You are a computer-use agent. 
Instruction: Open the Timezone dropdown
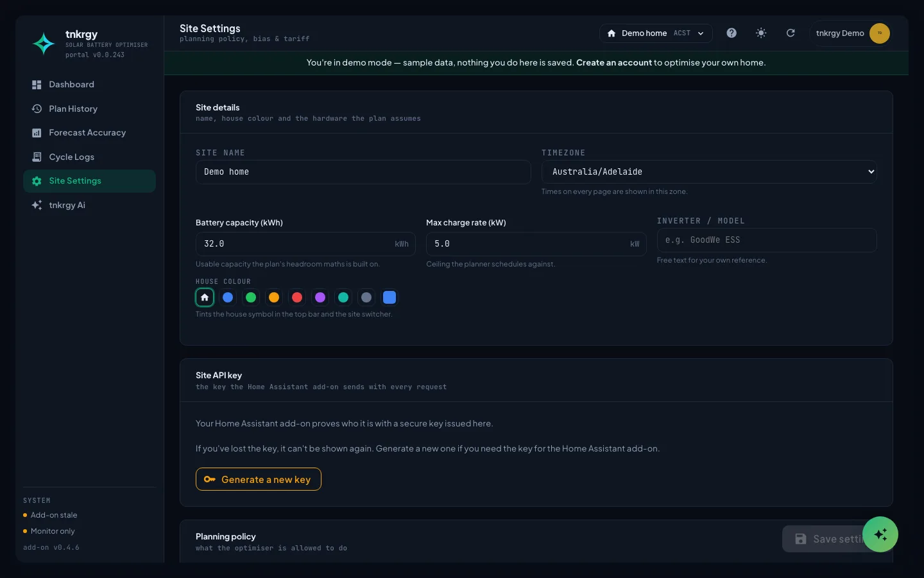pyautogui.click(x=709, y=172)
